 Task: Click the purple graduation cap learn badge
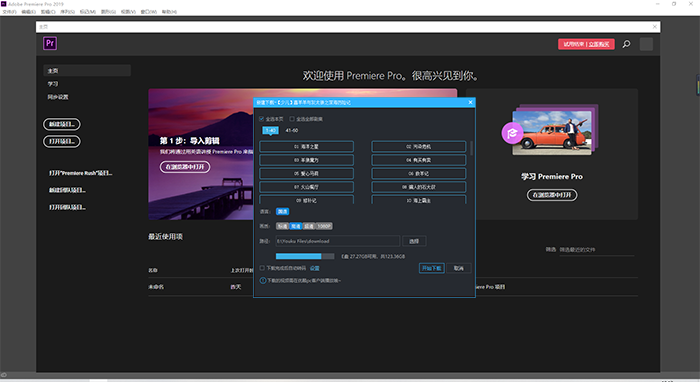coord(512,133)
